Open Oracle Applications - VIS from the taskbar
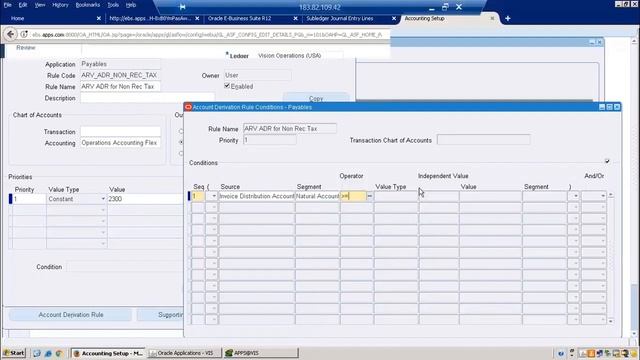The height and width of the screenshot is (360, 640). [184, 353]
